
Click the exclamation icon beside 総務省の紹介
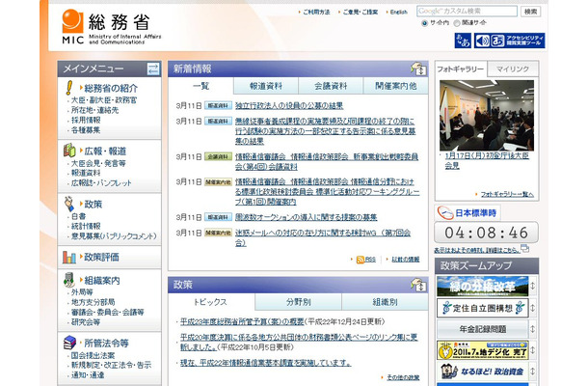pos(69,88)
